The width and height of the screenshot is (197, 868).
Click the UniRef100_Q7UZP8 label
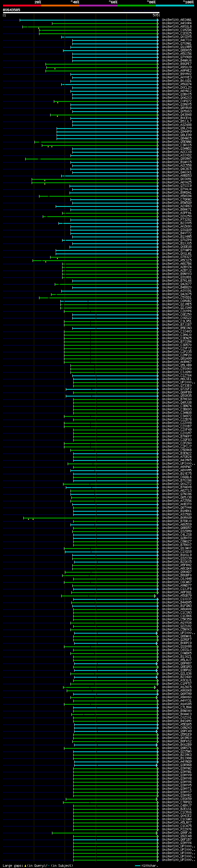[177, 240]
